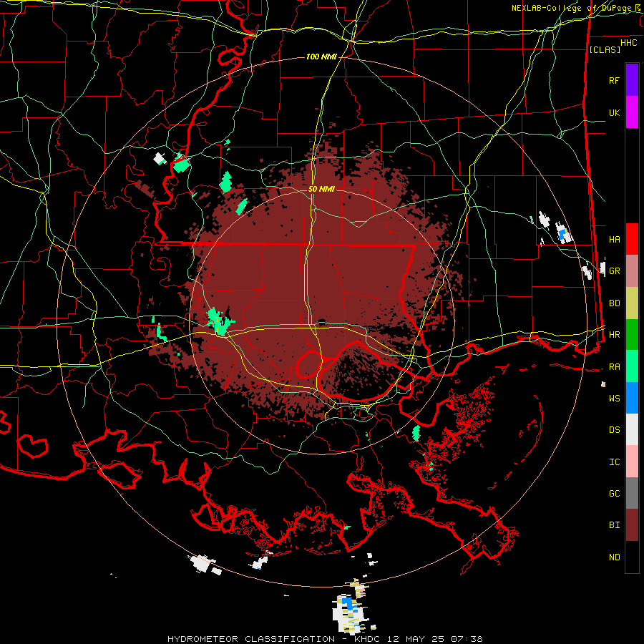
Task: Click the 'HA' legend label
Action: coord(614,239)
